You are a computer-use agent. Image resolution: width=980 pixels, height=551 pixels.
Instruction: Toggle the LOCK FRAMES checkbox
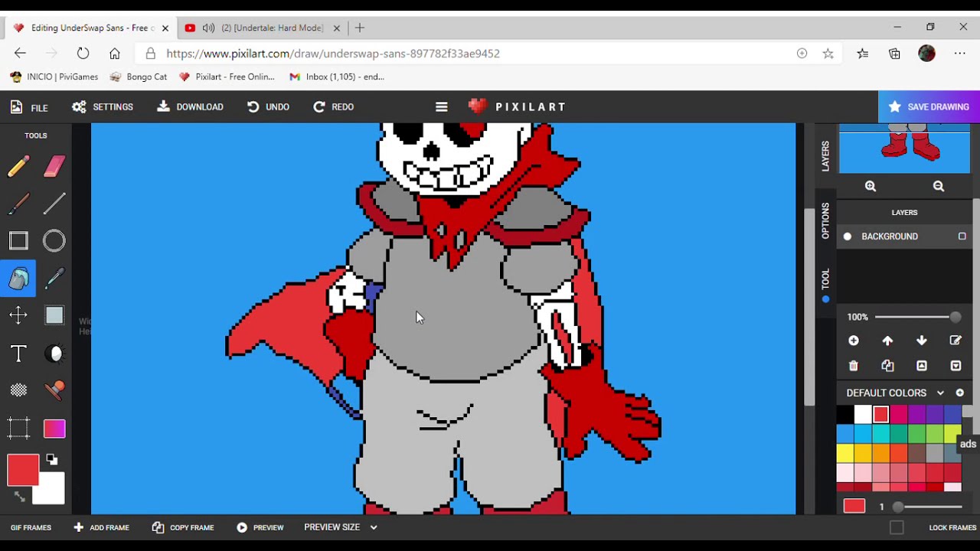[x=897, y=527]
